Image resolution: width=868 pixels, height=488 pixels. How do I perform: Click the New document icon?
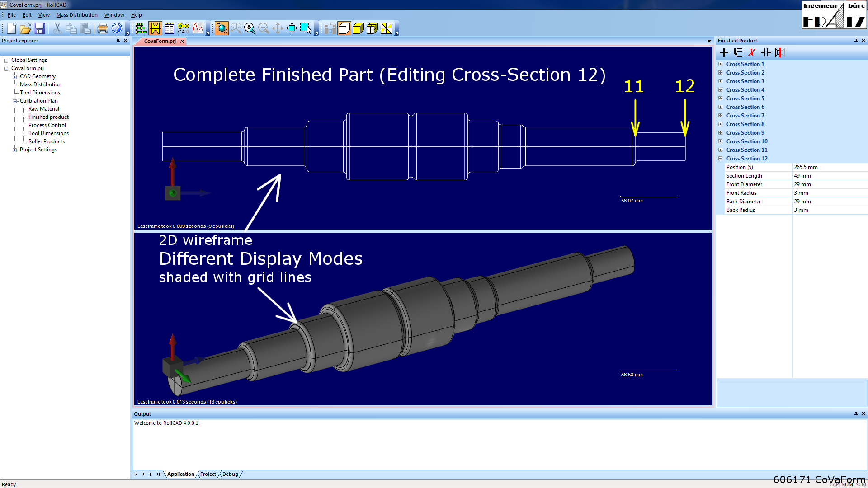point(11,28)
